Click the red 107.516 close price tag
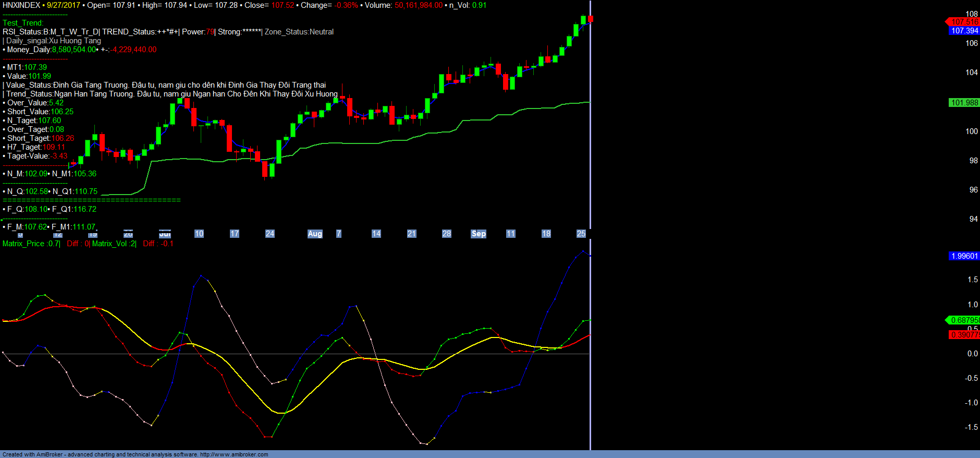Screen dimensions: 980x458 tap(964, 22)
